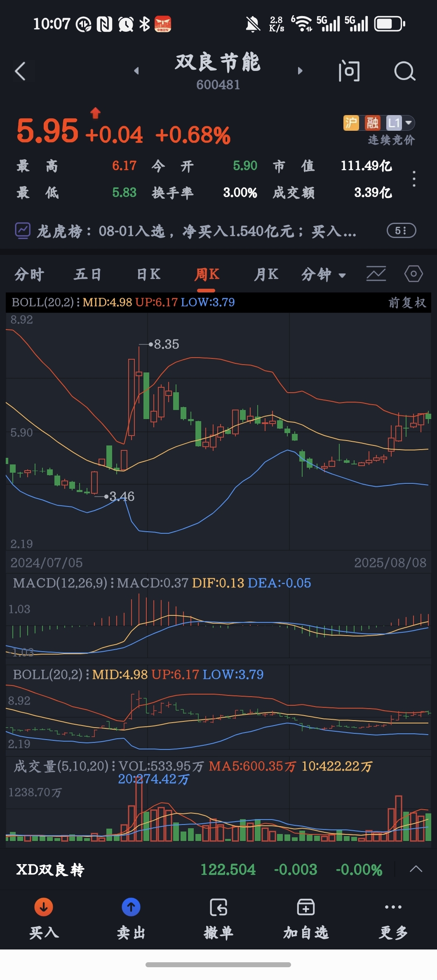Tap the 8.35 high price marker

click(x=166, y=344)
